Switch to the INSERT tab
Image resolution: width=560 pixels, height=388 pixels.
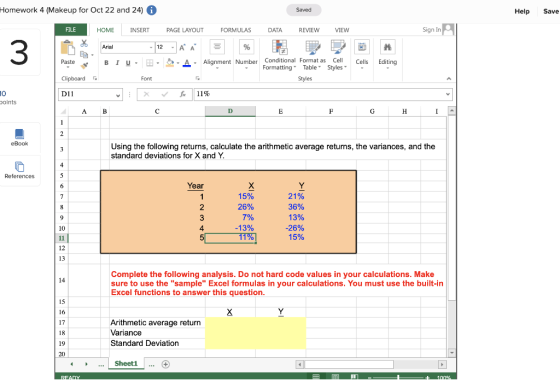(140, 30)
